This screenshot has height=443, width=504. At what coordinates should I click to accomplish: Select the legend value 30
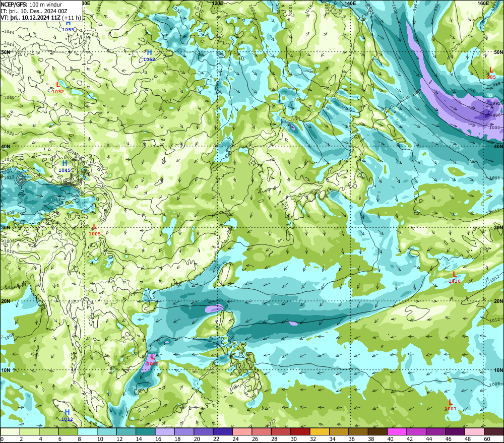(294, 439)
